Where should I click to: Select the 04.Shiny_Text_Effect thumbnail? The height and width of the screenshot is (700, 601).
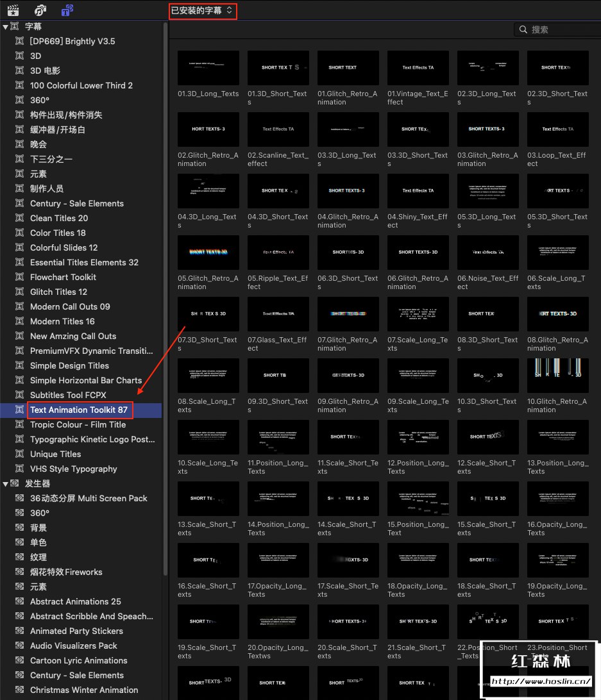418,190
